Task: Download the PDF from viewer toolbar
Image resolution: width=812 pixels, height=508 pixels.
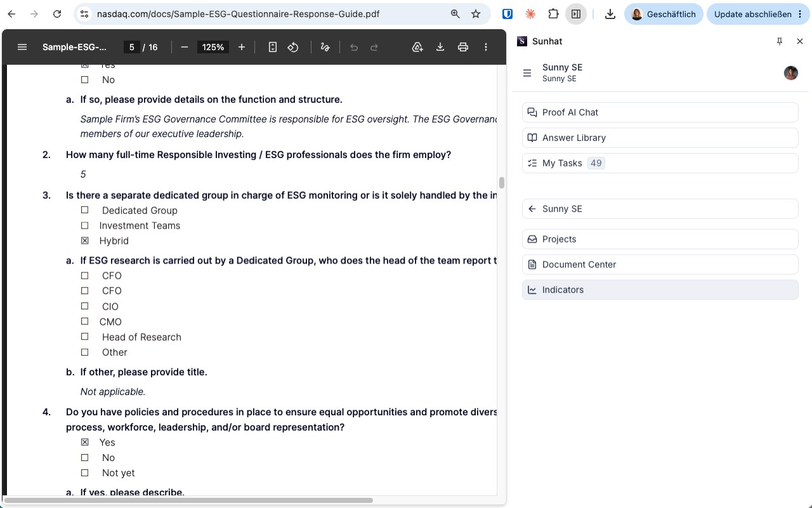Action: pyautogui.click(x=440, y=47)
